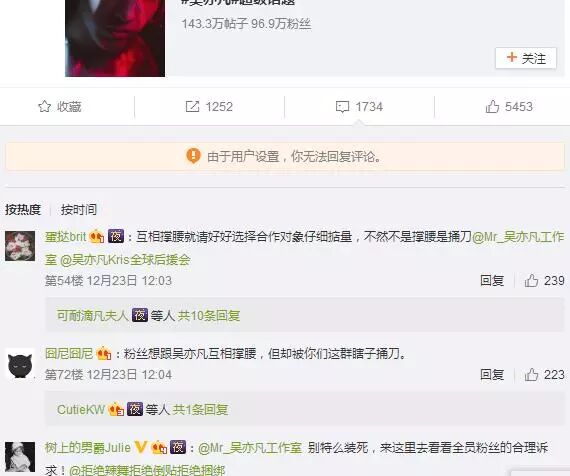Expand the 共10条回复 reply thread
The width and height of the screenshot is (570, 476).
(208, 316)
